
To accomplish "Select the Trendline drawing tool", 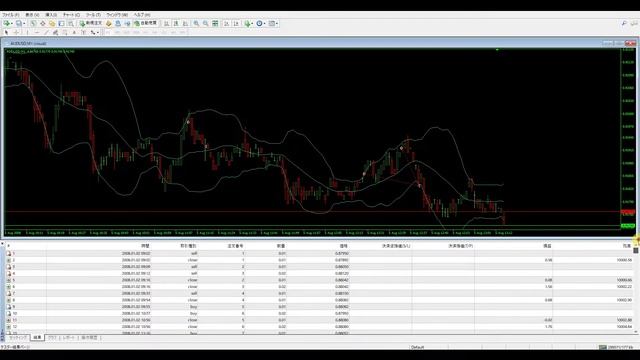I will pos(47,32).
